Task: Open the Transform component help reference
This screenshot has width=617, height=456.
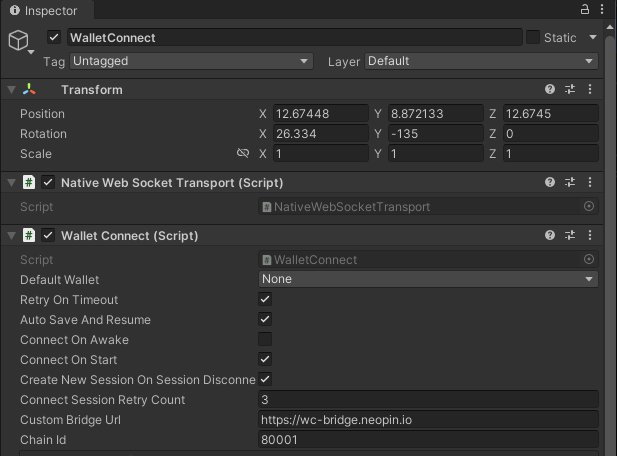Action: click(550, 90)
